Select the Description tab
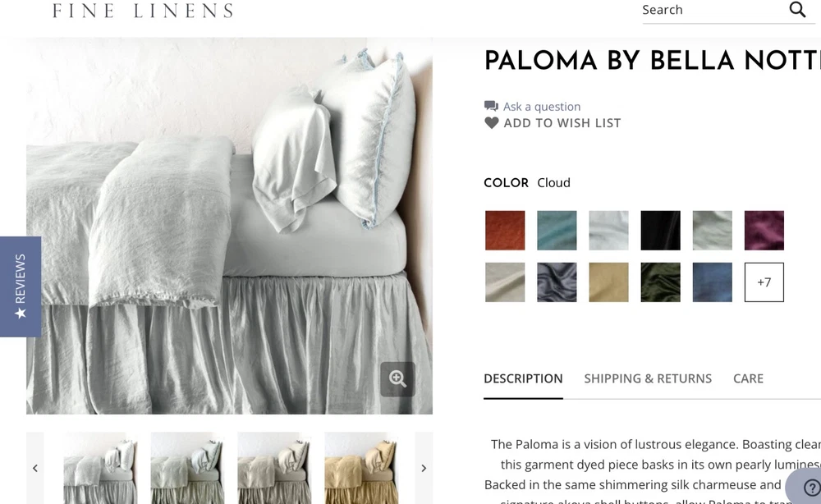 click(x=523, y=378)
